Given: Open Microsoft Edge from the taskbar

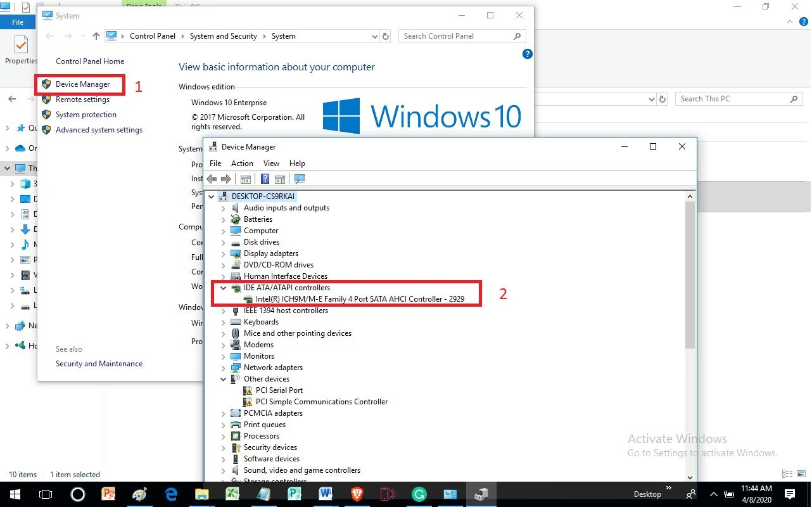Looking at the screenshot, I should tap(170, 494).
